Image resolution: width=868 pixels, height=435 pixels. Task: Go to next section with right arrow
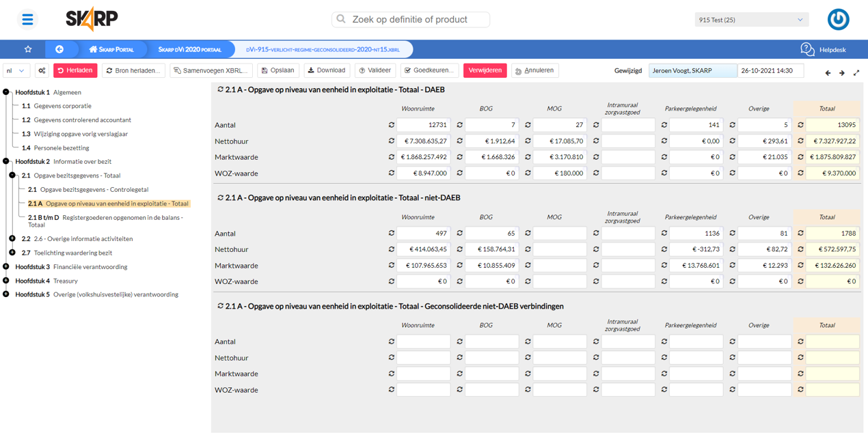842,73
